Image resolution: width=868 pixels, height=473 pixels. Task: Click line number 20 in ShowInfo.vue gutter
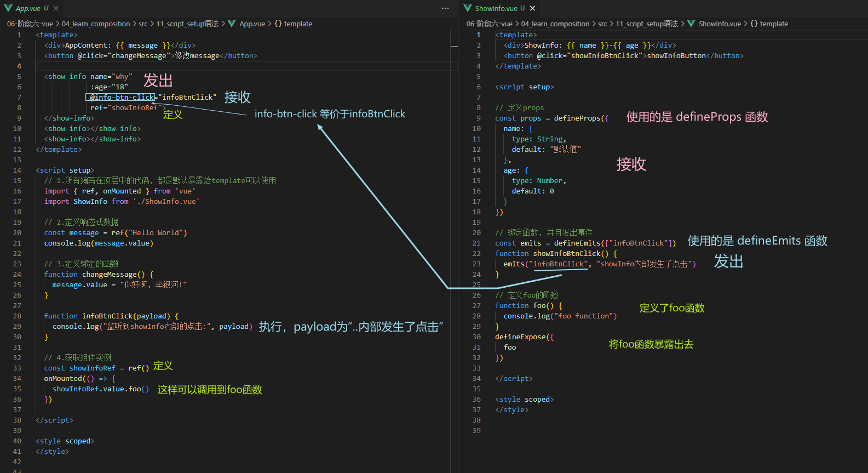point(476,232)
